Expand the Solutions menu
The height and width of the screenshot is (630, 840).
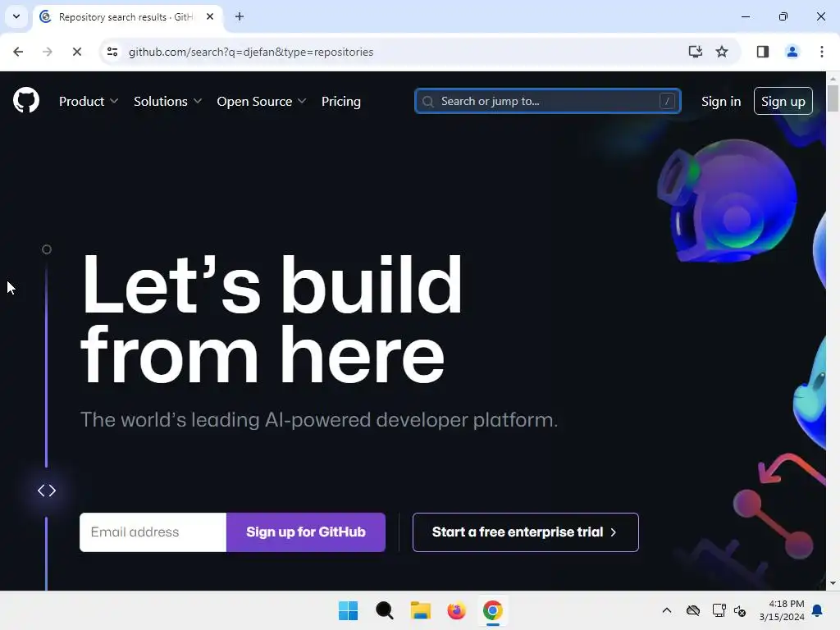167,101
